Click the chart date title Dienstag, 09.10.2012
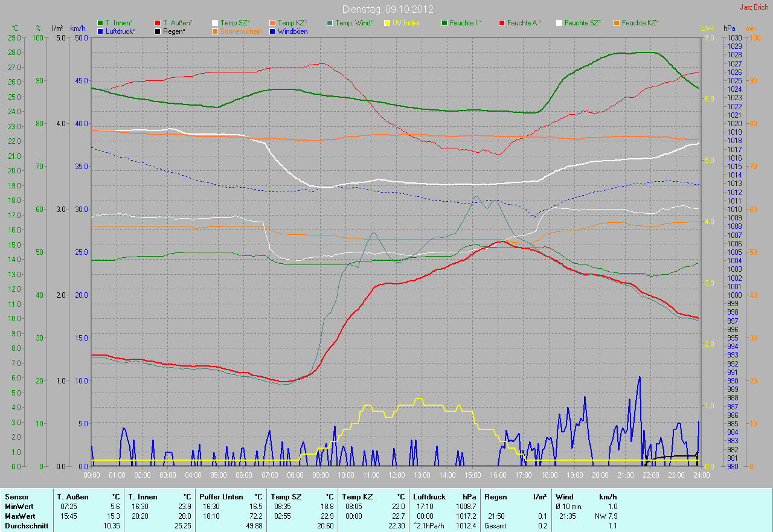 coord(386,9)
